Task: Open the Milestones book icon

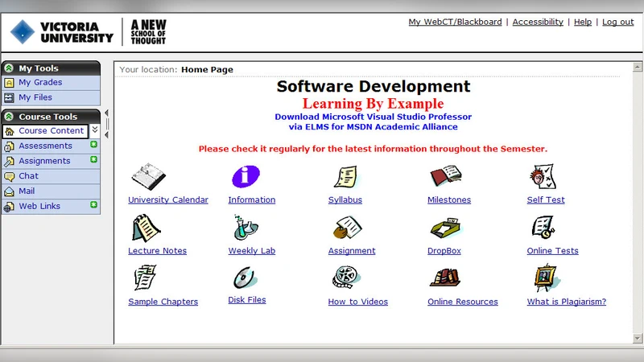Action: click(444, 176)
